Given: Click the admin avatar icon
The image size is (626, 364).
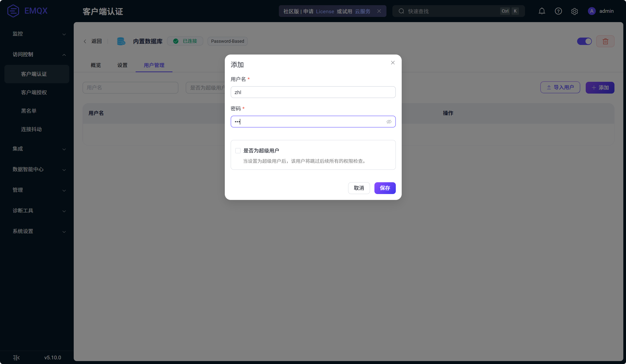Looking at the screenshot, I should (x=592, y=11).
